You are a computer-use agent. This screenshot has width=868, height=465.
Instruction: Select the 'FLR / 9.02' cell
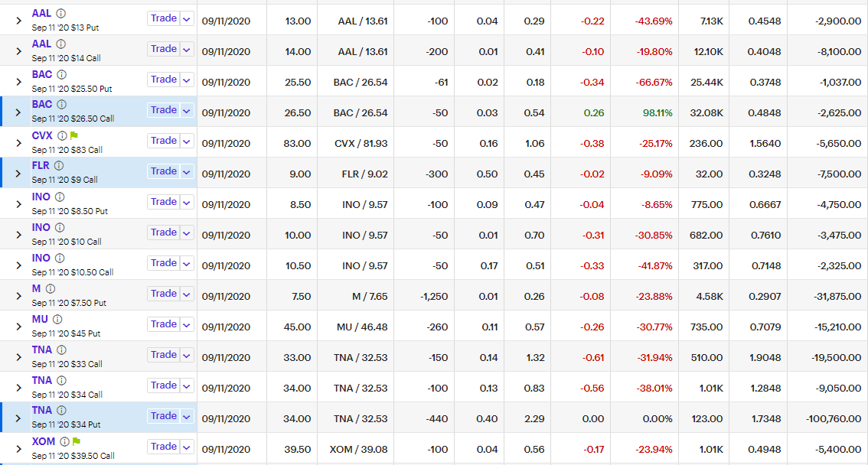(364, 174)
